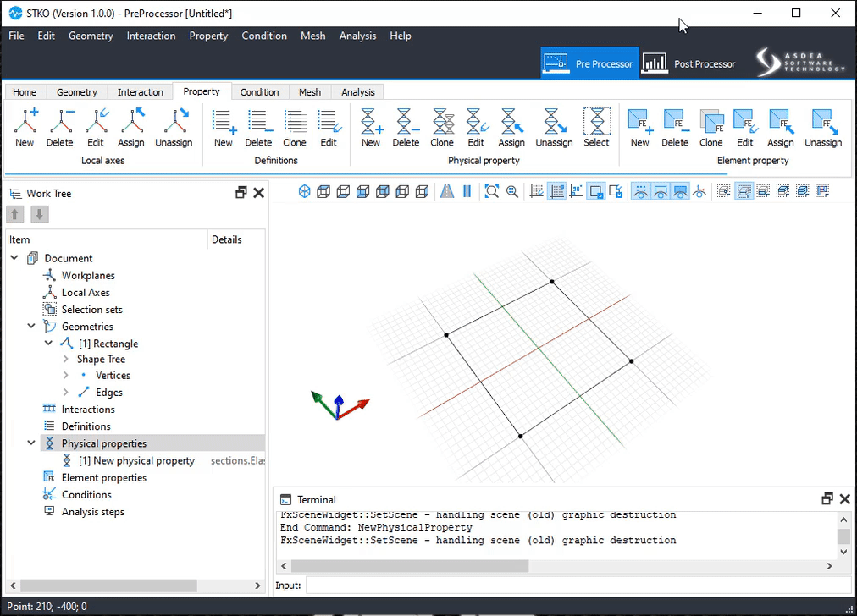
Task: Switch to Post Processor mode
Action: click(x=689, y=63)
